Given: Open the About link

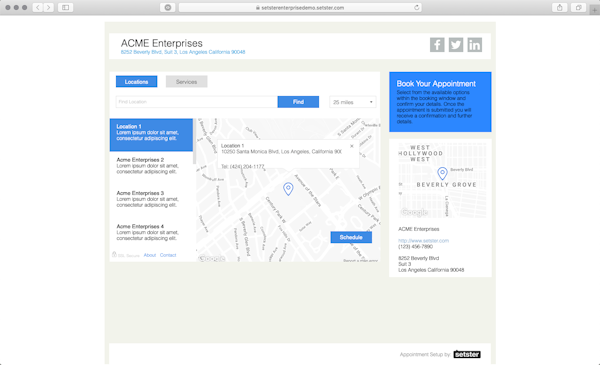Looking at the screenshot, I should click(x=150, y=255).
